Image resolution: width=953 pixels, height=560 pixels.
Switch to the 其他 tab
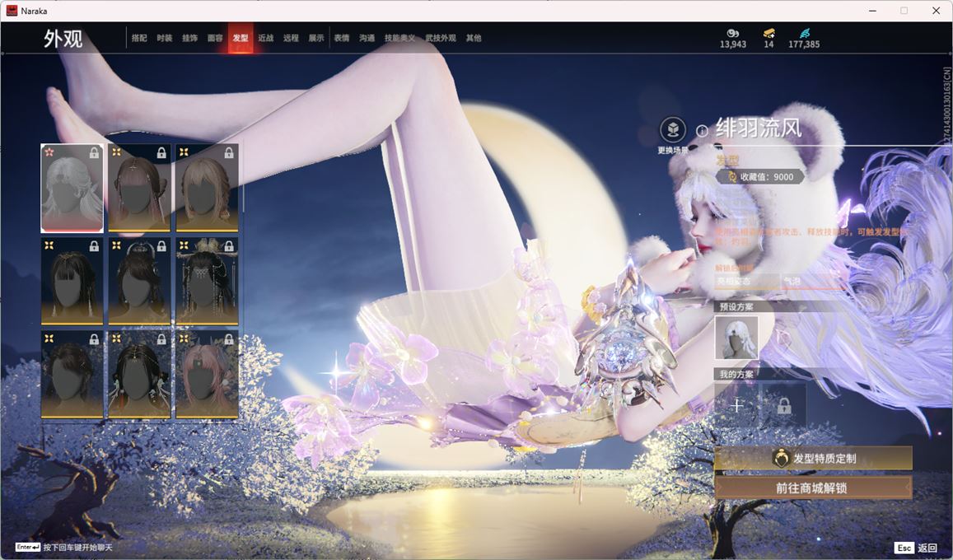point(474,38)
